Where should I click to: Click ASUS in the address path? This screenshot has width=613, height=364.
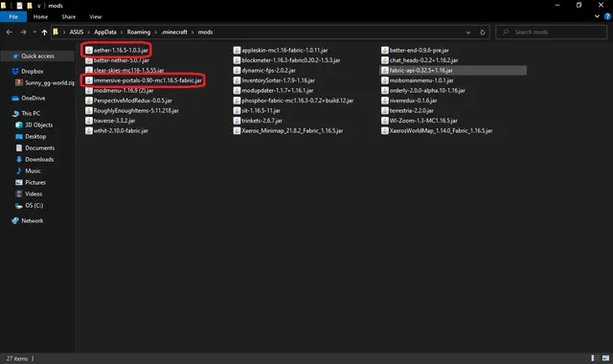pyautogui.click(x=77, y=32)
